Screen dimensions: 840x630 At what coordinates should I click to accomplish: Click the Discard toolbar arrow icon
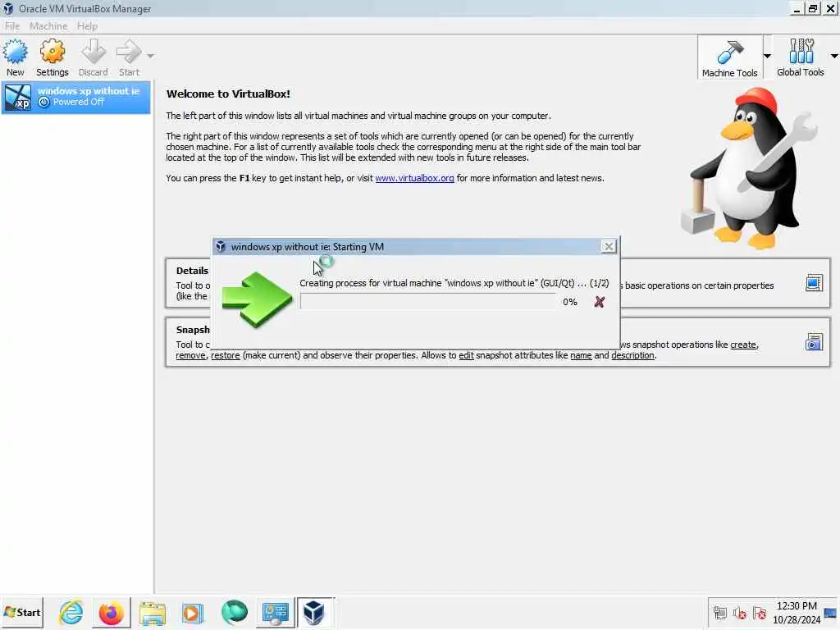coord(94,52)
